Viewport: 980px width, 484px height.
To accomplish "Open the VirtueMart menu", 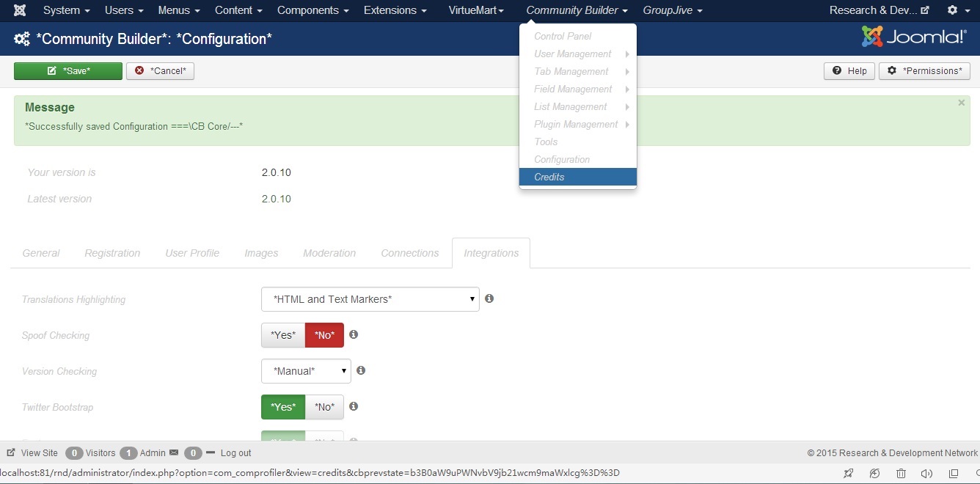I will click(x=476, y=10).
